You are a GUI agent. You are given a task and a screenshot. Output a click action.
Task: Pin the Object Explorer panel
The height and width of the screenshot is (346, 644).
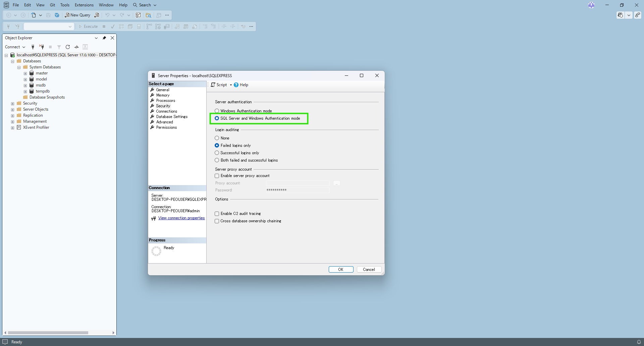click(104, 38)
